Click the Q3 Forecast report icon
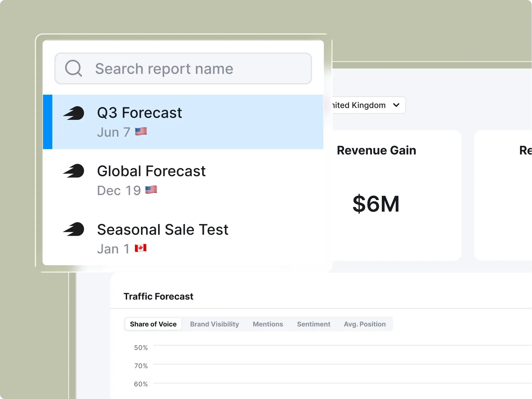532x399 pixels. point(73,113)
